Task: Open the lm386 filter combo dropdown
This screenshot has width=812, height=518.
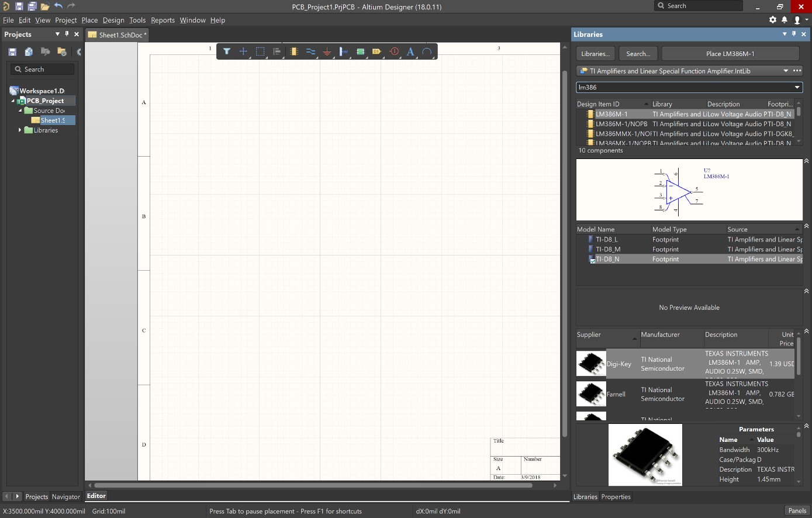Action: tap(797, 87)
